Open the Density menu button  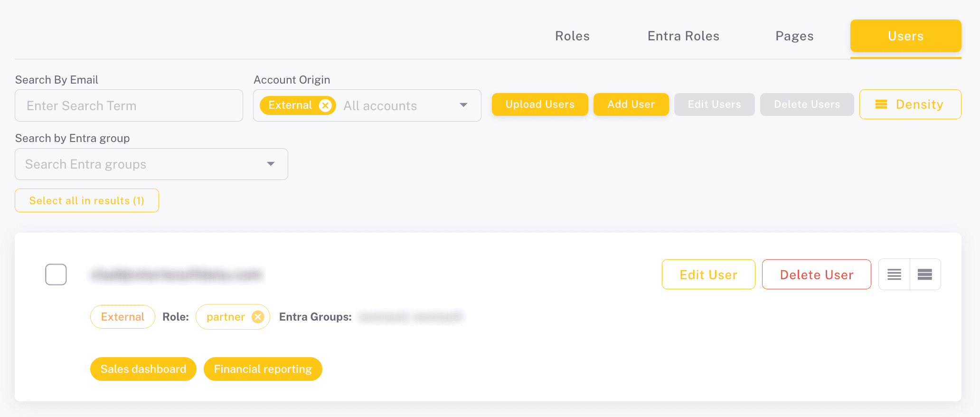910,104
